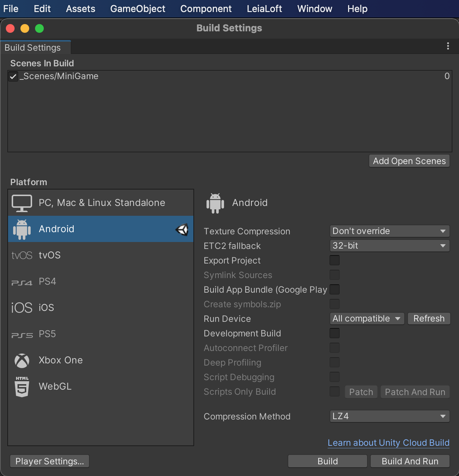Click the yellow minimize window button
The image size is (459, 476).
(25, 28)
